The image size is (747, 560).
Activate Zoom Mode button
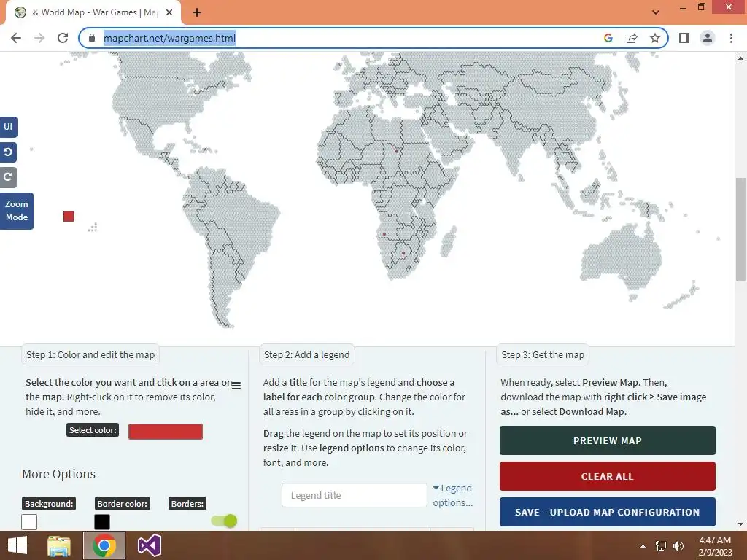pyautogui.click(x=17, y=211)
